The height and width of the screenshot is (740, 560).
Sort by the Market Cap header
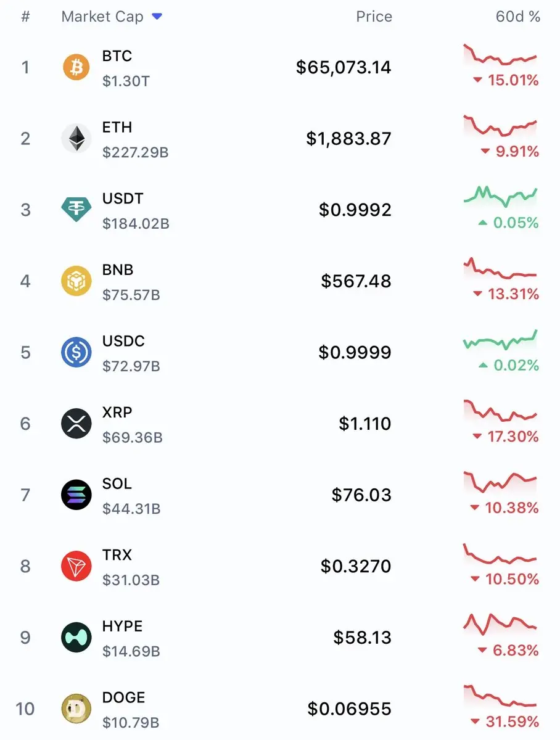pos(102,17)
